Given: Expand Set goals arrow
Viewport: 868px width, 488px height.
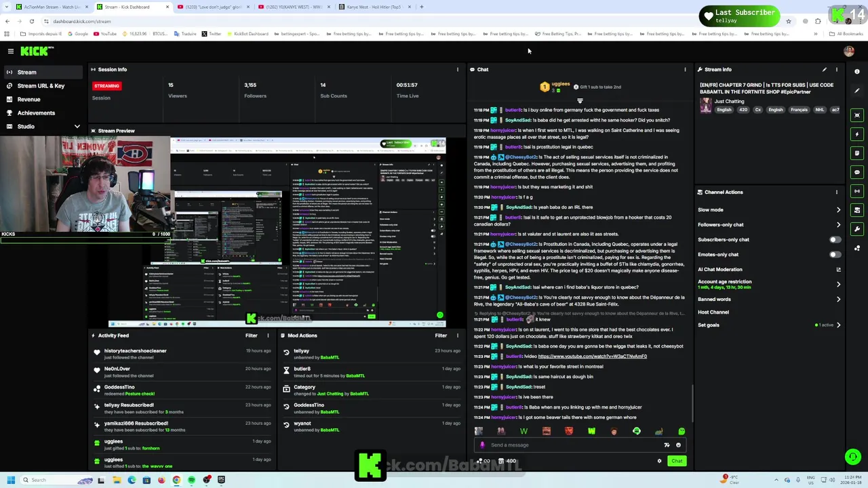Looking at the screenshot, I should 838,325.
